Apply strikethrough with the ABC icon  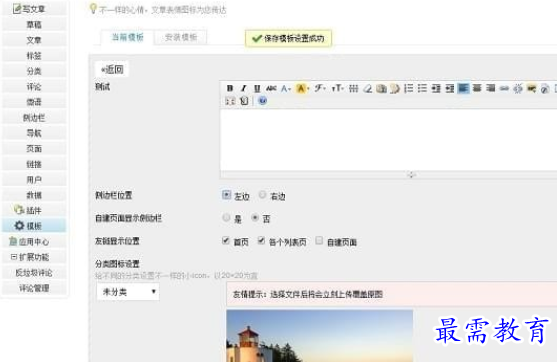pyautogui.click(x=271, y=88)
